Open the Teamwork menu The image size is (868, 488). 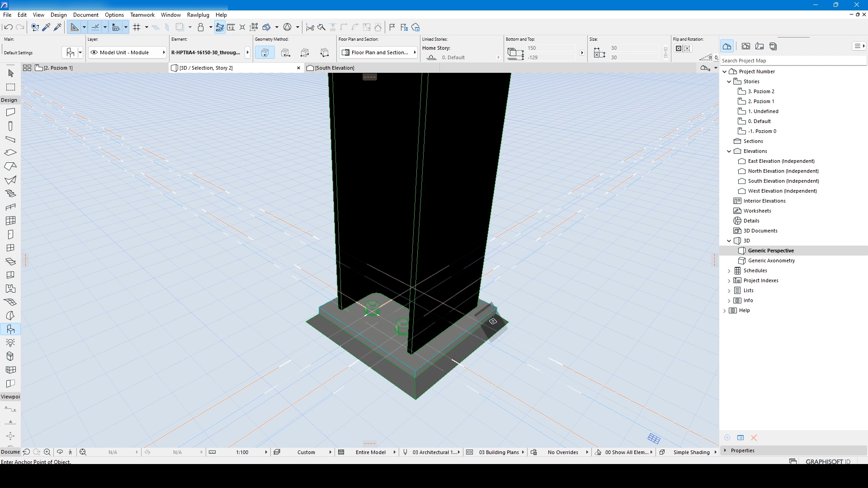coord(142,14)
